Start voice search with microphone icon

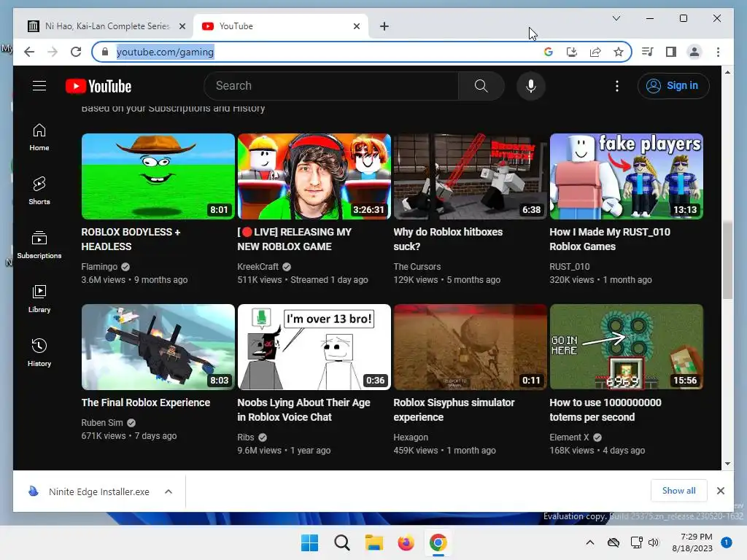(x=531, y=86)
